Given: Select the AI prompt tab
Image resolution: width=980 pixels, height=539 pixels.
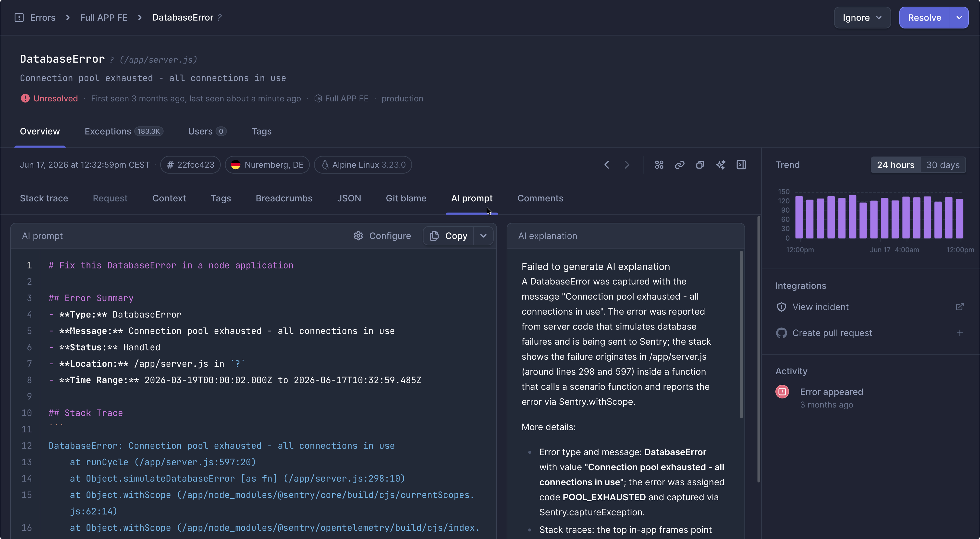Looking at the screenshot, I should (x=472, y=198).
